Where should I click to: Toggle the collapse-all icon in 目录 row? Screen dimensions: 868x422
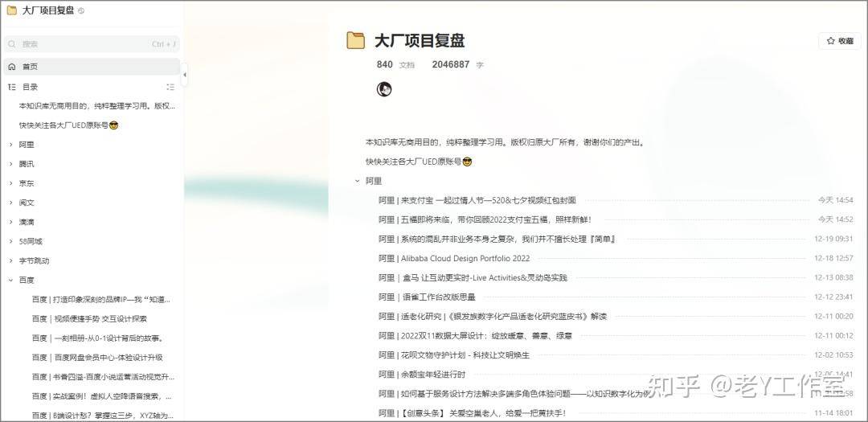[170, 87]
